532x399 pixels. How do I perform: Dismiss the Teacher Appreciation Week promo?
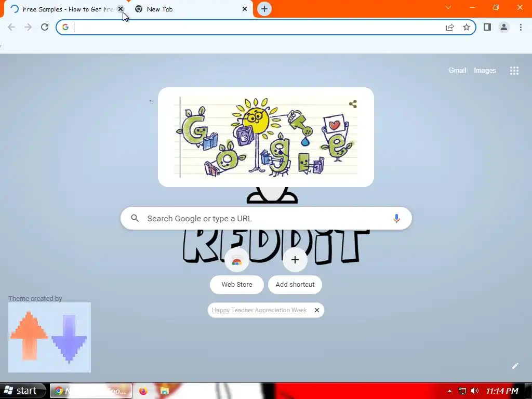pos(316,310)
